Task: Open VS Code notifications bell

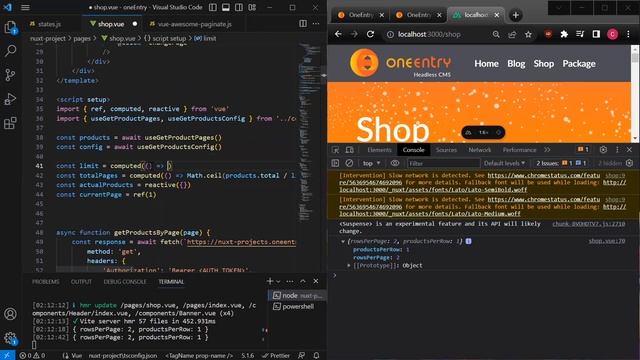Action: (316, 356)
